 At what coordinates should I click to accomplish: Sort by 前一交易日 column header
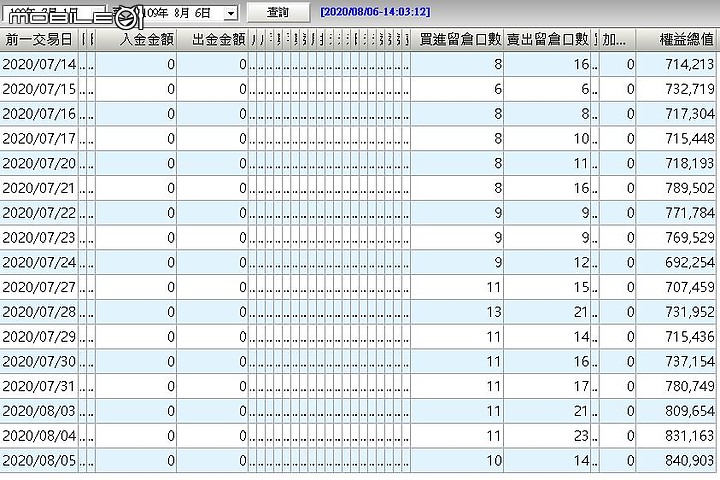(x=39, y=40)
